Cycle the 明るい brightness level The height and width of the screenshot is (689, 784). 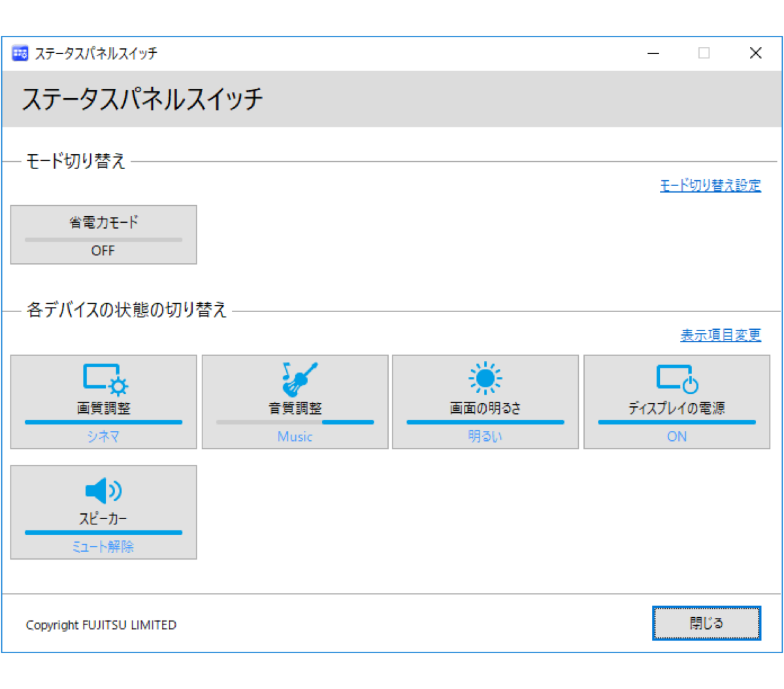tap(485, 436)
